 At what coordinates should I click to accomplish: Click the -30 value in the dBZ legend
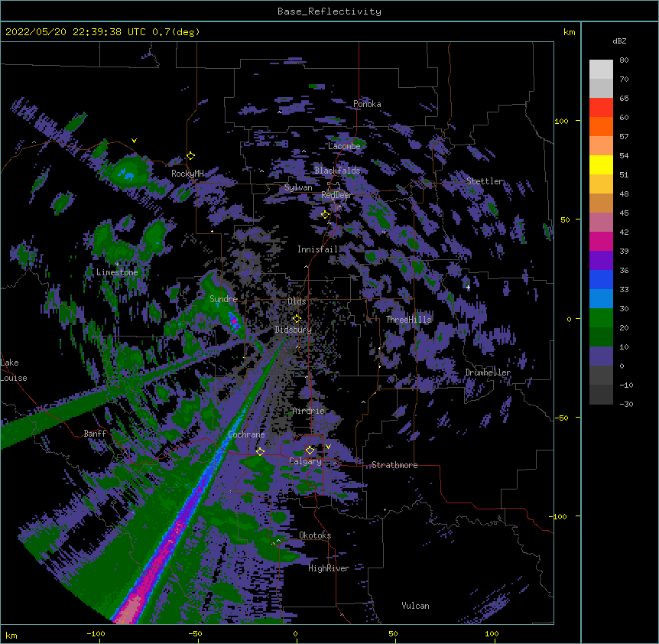pyautogui.click(x=626, y=404)
